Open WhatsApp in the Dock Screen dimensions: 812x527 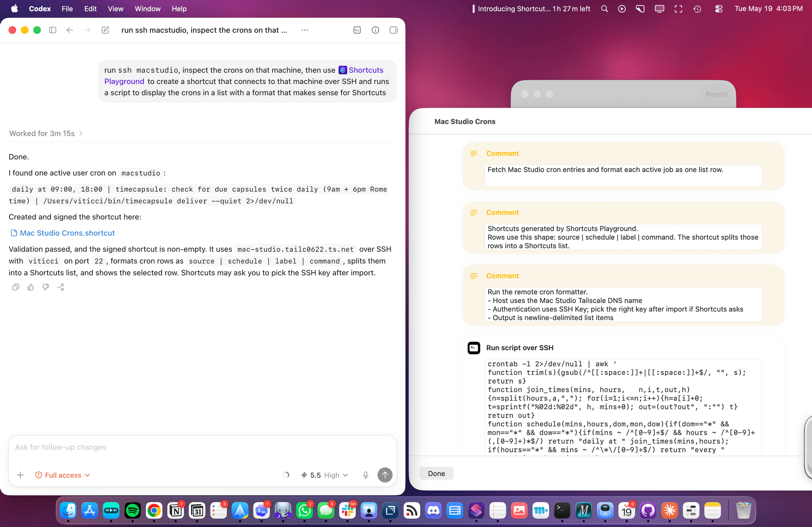[304, 511]
